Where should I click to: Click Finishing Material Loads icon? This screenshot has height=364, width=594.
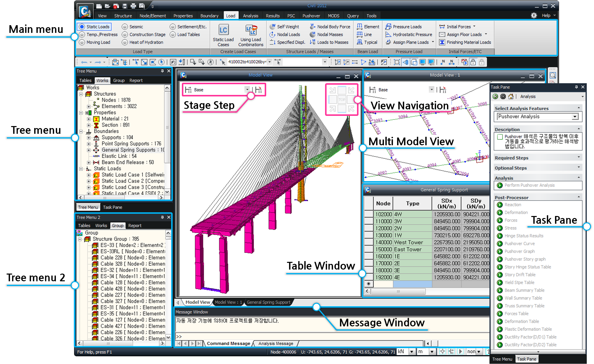coord(442,42)
